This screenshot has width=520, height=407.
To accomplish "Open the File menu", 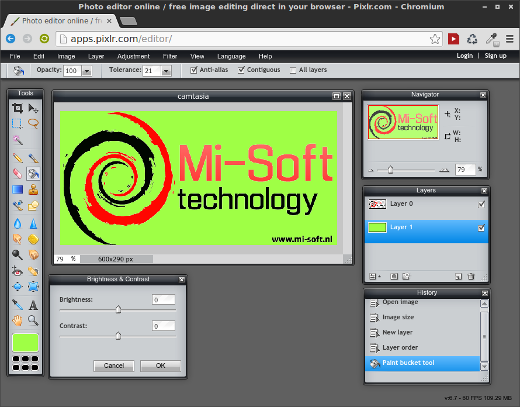I will [x=15, y=56].
